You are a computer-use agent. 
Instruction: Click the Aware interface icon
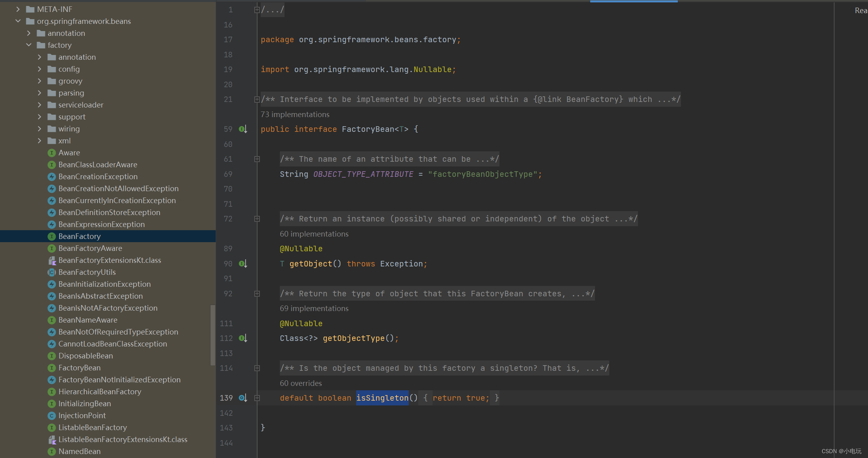(52, 153)
